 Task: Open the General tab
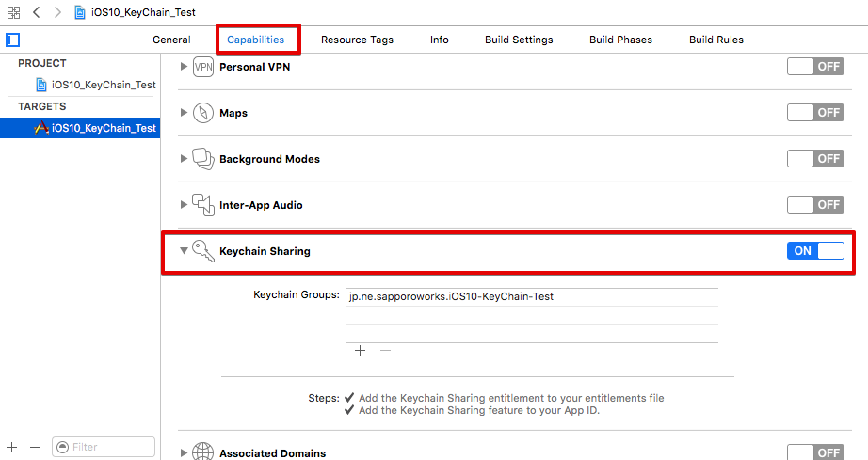coord(171,40)
